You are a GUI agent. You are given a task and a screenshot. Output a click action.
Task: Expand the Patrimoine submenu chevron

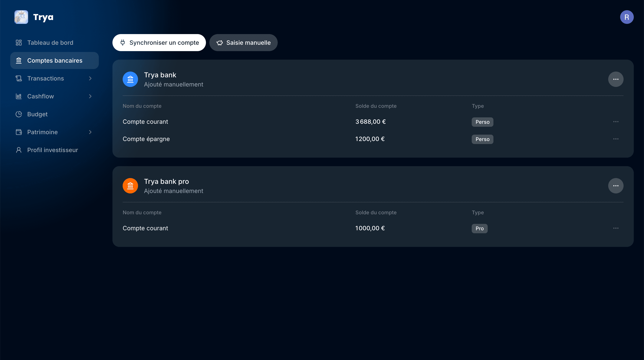[x=90, y=132]
